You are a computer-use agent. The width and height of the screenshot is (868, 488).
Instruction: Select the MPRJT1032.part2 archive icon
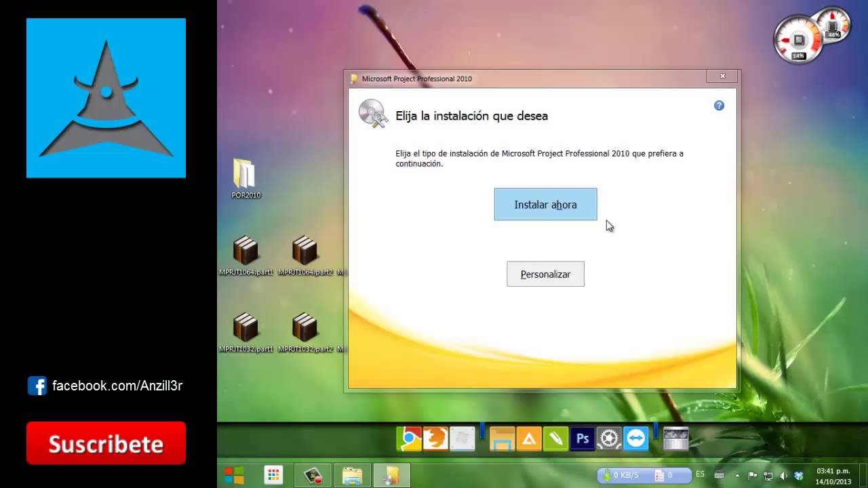(x=305, y=333)
